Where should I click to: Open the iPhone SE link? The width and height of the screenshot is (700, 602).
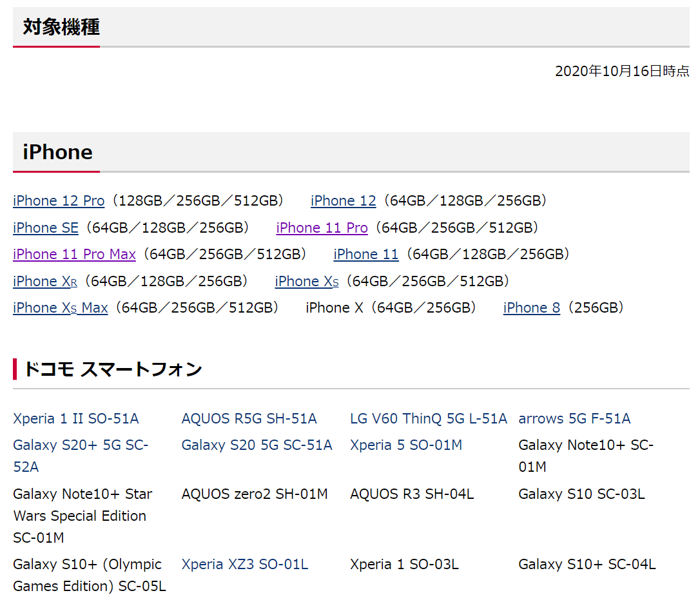46,228
